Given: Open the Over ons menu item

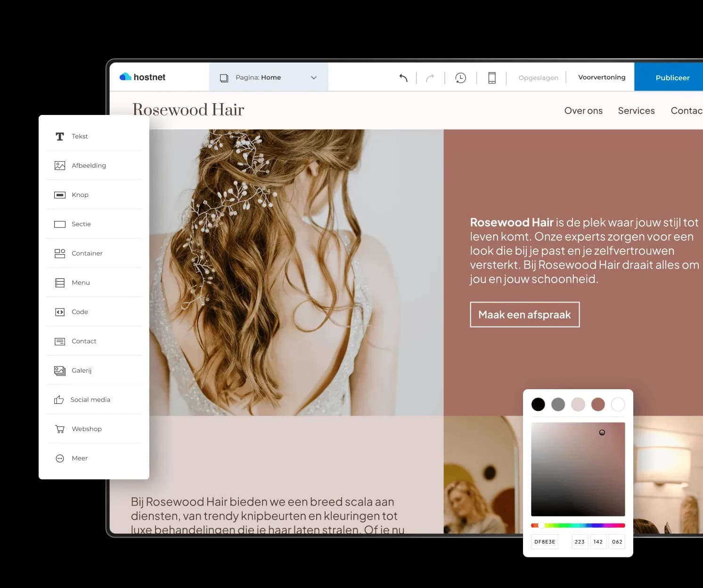Looking at the screenshot, I should pos(583,111).
